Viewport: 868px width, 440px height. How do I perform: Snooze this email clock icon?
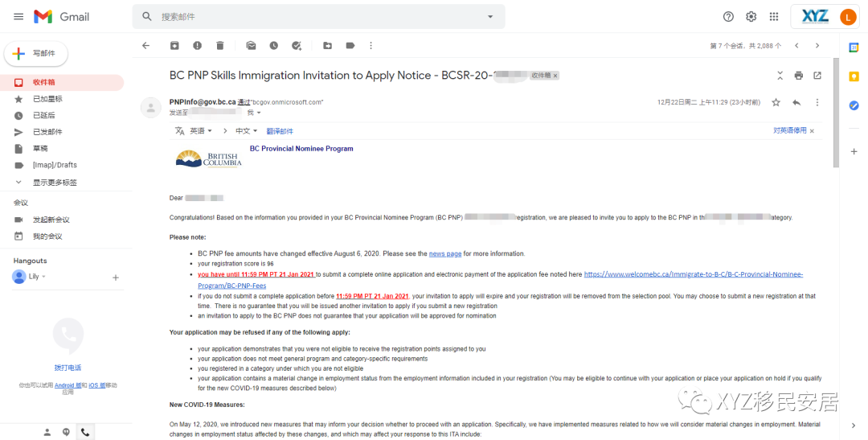tap(273, 45)
